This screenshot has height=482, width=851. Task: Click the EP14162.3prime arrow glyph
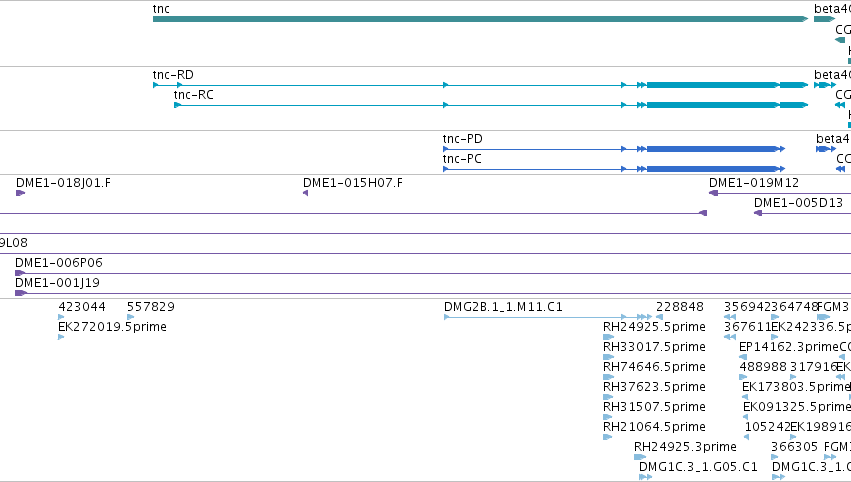(743, 357)
